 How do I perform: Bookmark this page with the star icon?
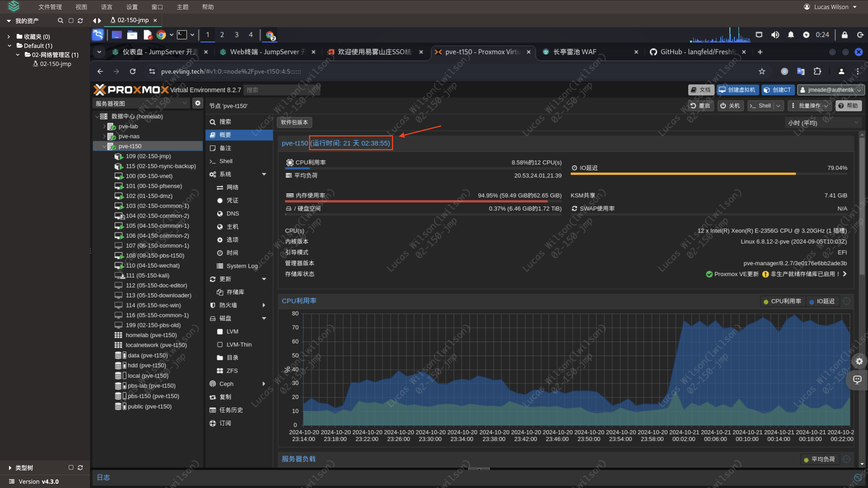(x=762, y=71)
